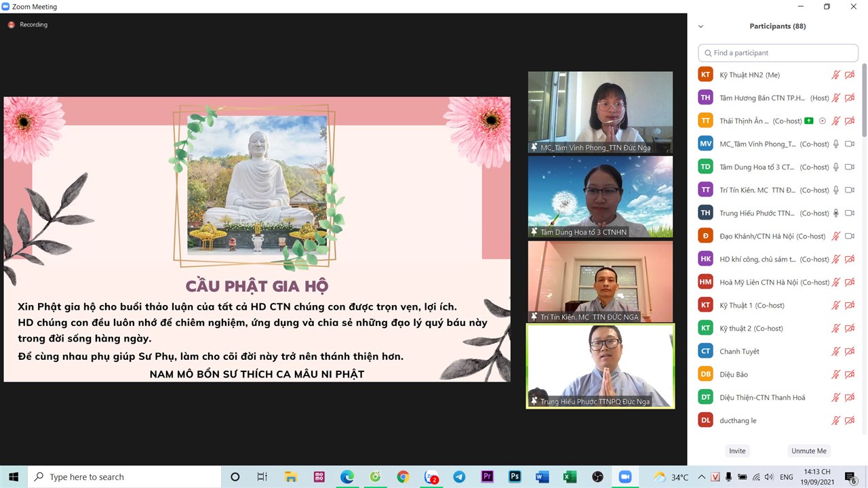This screenshot has width=868, height=488.
Task: Click muted mic icon for HD khí công
Action: 836,260
